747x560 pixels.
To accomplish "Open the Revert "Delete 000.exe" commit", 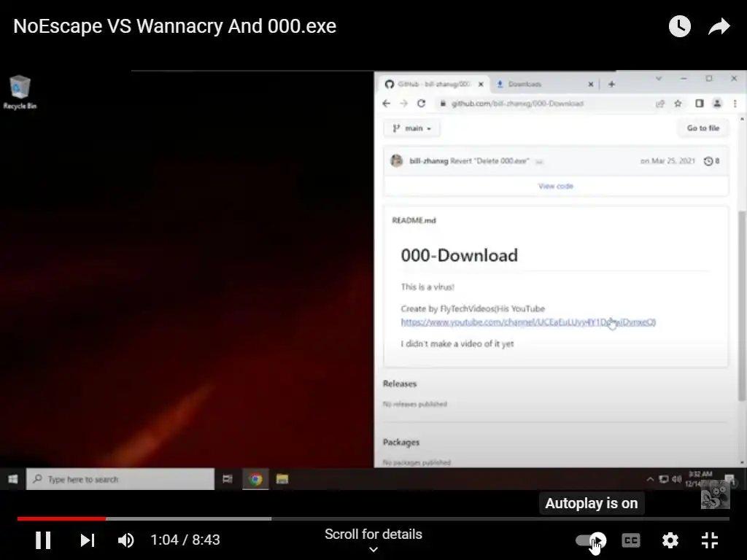I will (x=489, y=161).
